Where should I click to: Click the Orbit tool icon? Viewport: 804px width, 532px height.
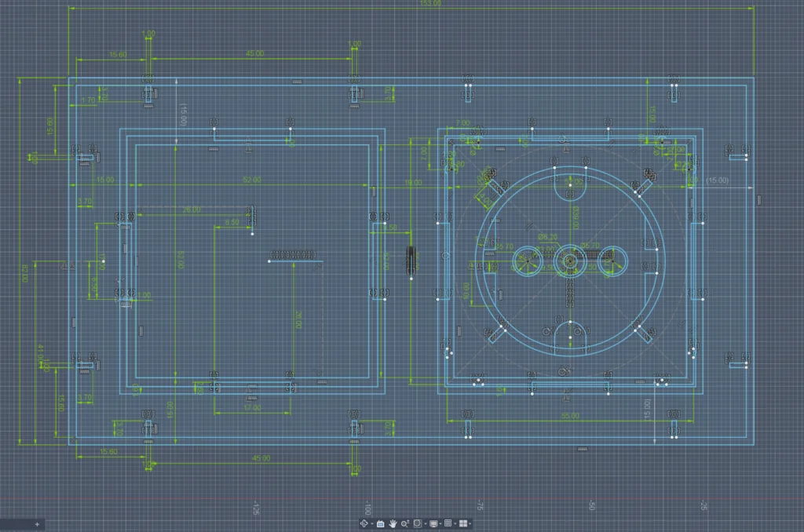click(x=364, y=523)
